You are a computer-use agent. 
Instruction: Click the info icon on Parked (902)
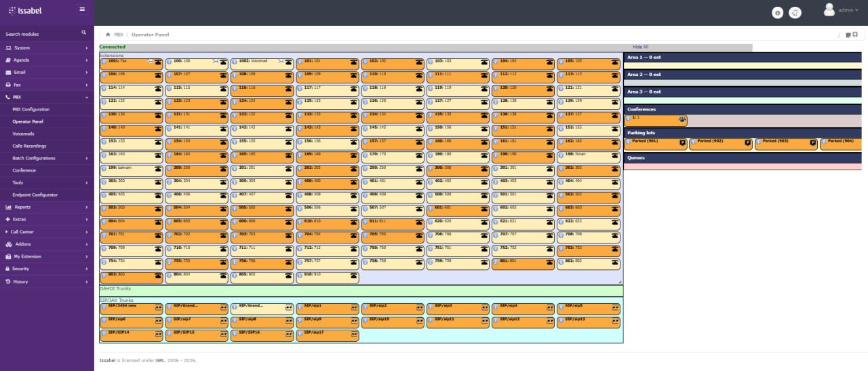click(694, 142)
